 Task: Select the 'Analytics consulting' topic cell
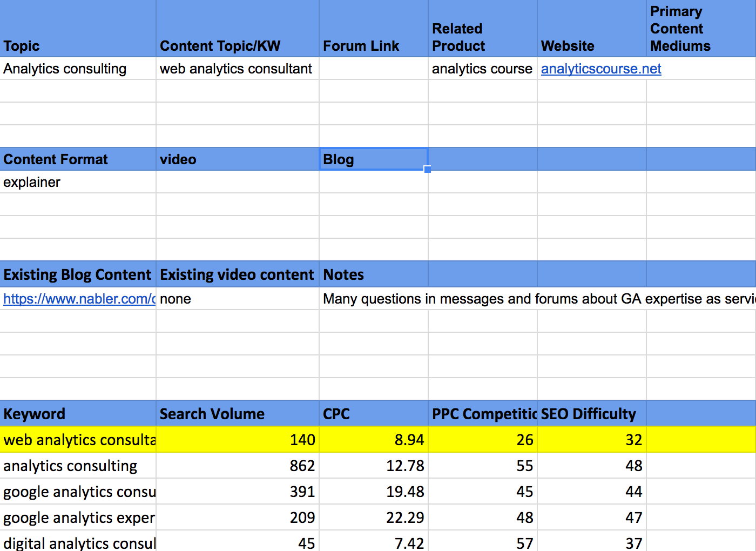tap(78, 69)
